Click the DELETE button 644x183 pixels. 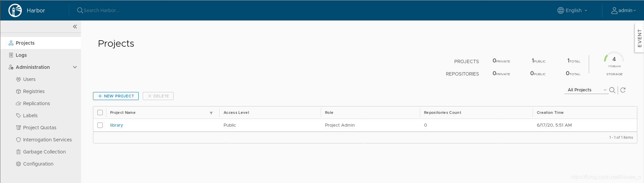click(x=158, y=96)
